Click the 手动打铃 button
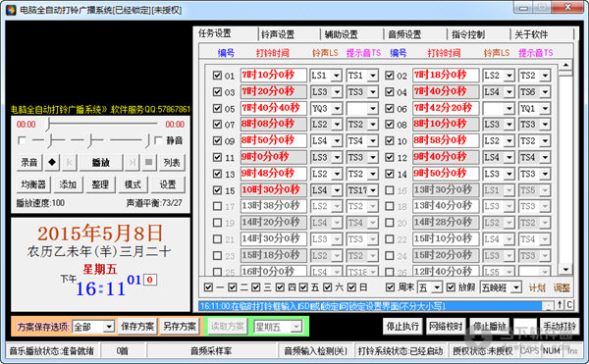 560,327
